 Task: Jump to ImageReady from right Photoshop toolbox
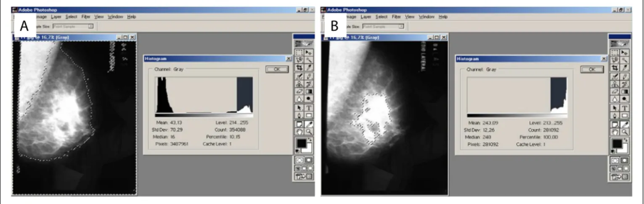pyautogui.click(x=620, y=177)
